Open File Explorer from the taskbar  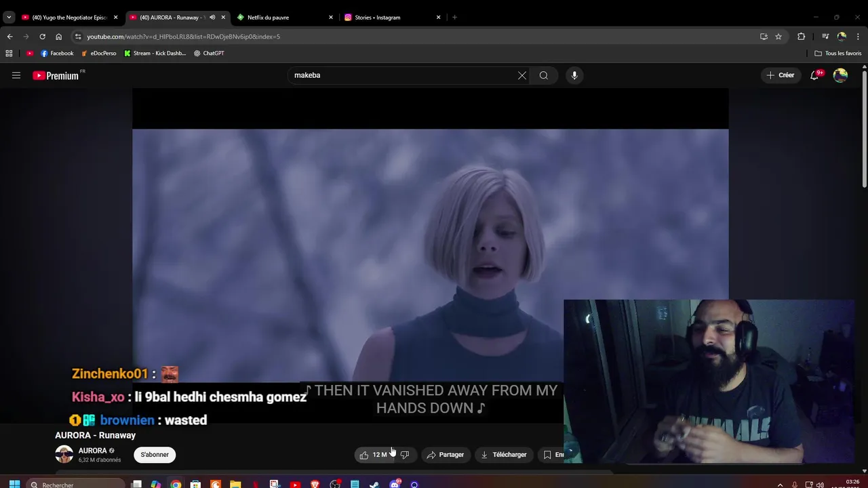(235, 484)
